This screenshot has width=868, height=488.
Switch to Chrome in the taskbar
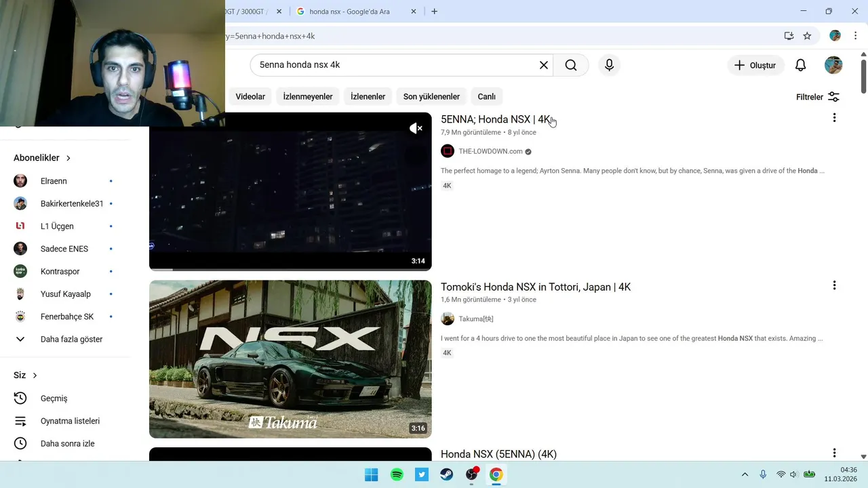(496, 474)
